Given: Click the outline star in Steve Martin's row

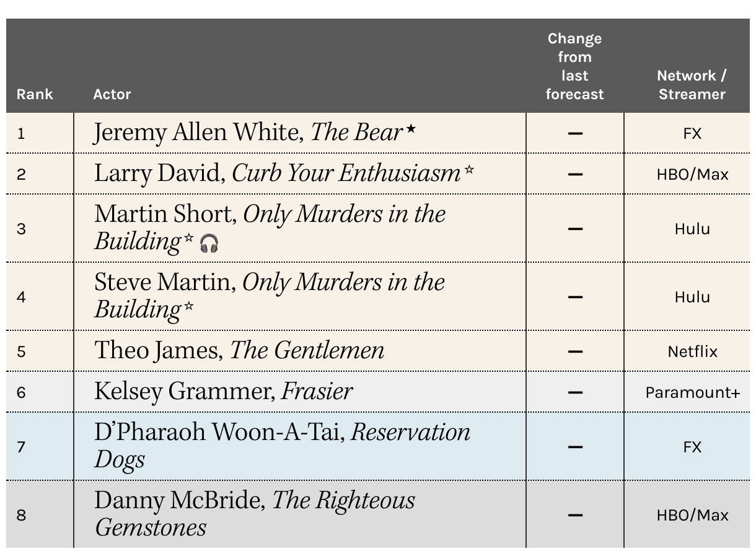Looking at the screenshot, I should 188,306.
